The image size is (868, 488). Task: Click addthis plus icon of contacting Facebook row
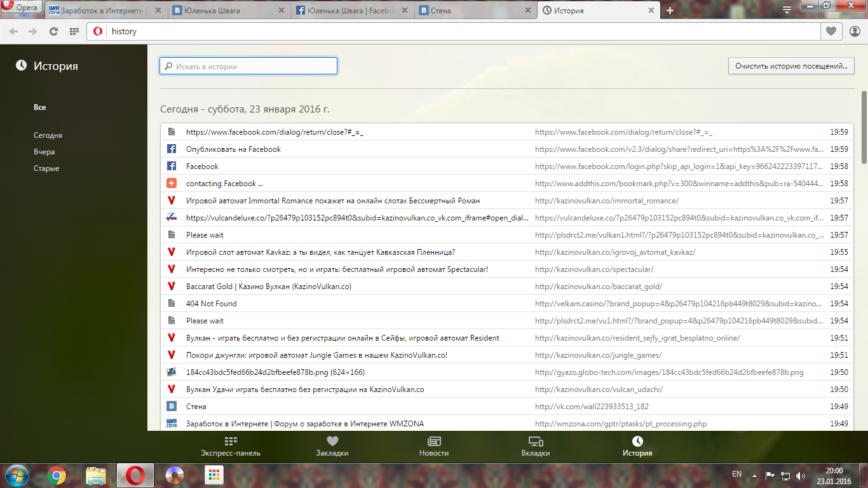pyautogui.click(x=171, y=184)
